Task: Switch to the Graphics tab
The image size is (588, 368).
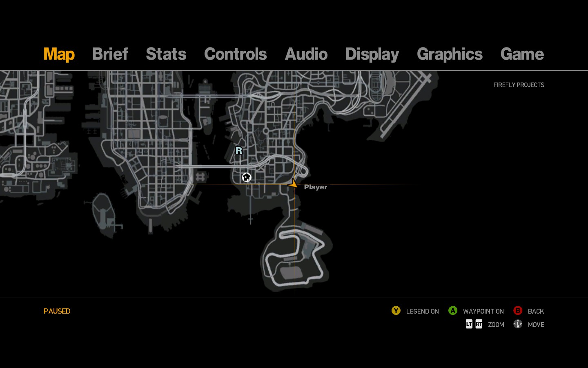Action: click(x=450, y=54)
